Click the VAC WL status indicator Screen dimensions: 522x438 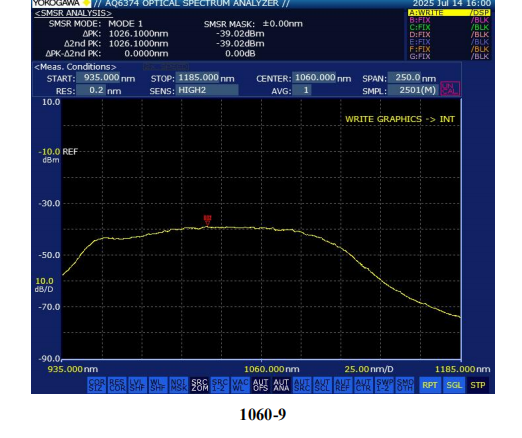240,385
